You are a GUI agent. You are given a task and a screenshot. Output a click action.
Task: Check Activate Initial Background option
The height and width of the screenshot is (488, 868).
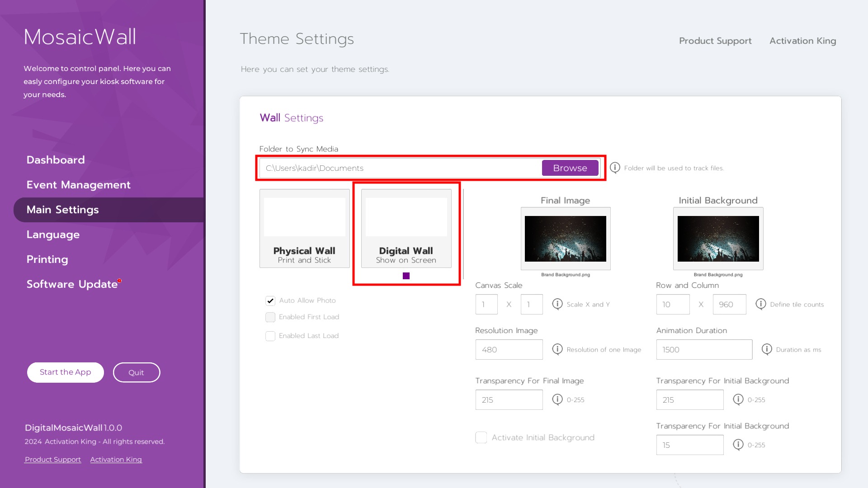(x=481, y=437)
